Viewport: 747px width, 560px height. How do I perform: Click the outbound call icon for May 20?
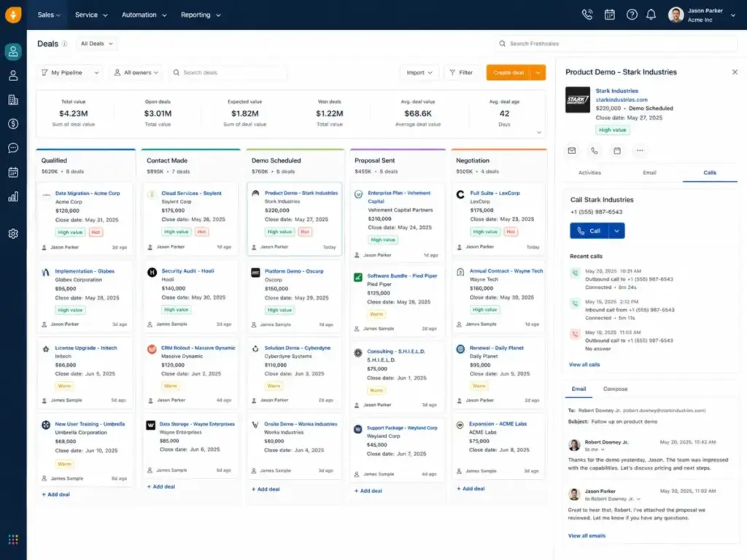[x=575, y=273]
